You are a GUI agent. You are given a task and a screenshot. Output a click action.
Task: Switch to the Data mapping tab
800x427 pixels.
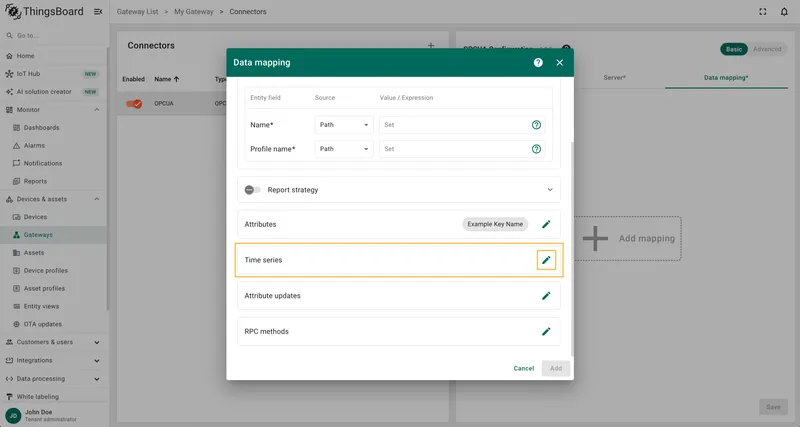726,78
